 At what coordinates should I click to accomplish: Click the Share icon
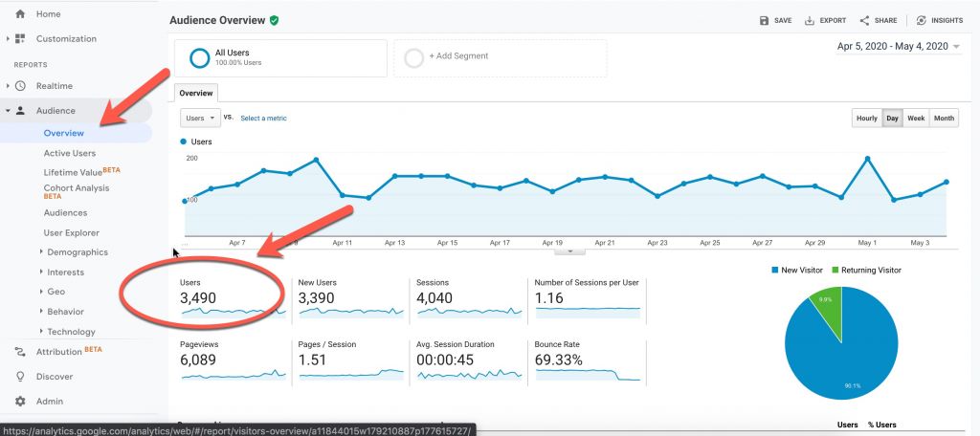pos(864,21)
